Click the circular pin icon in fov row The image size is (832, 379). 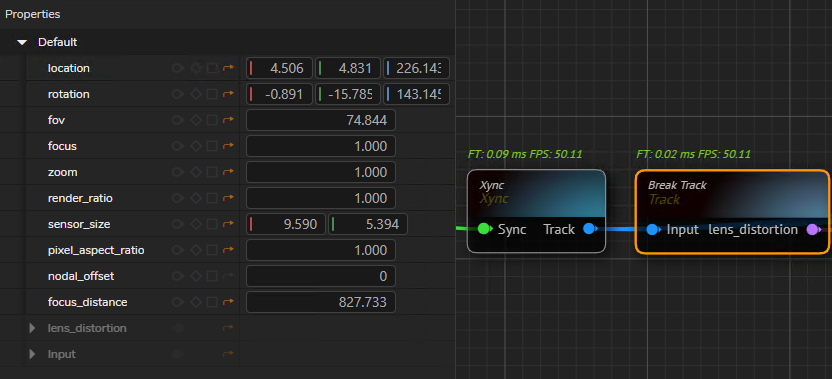178,120
